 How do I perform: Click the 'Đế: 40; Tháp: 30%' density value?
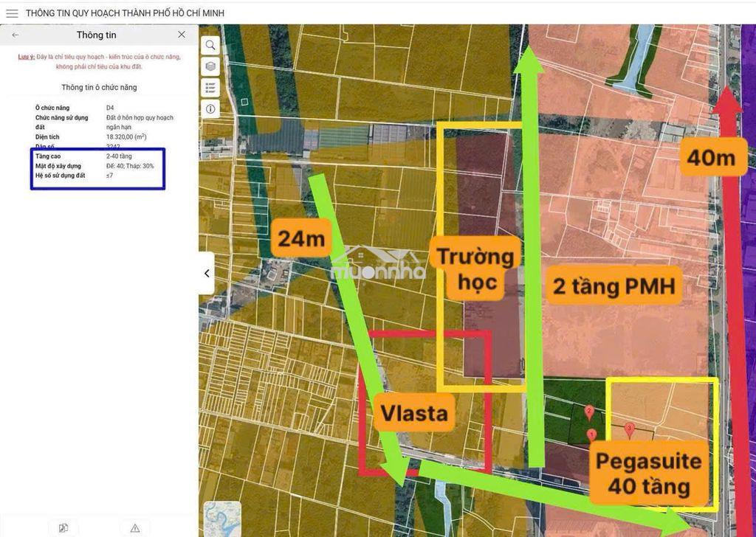pos(130,166)
